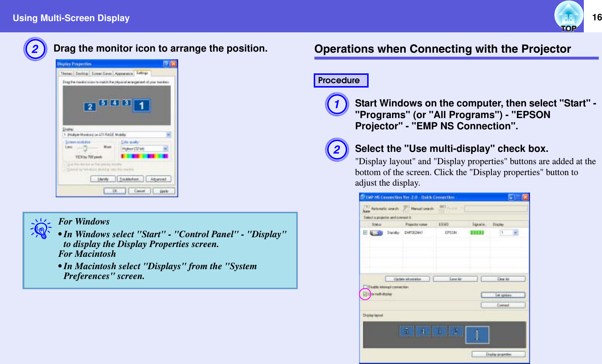Select display 3 in Display layout panel

click(439, 331)
